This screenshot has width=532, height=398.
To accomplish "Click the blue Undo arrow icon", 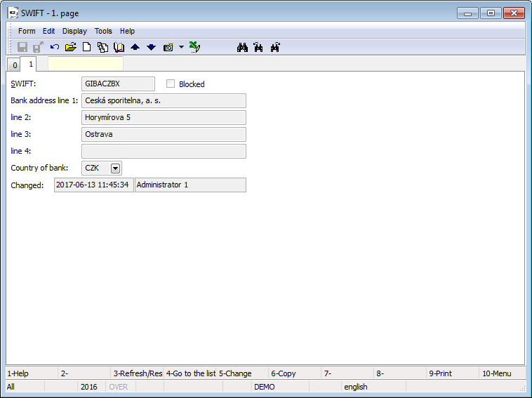I will [54, 47].
